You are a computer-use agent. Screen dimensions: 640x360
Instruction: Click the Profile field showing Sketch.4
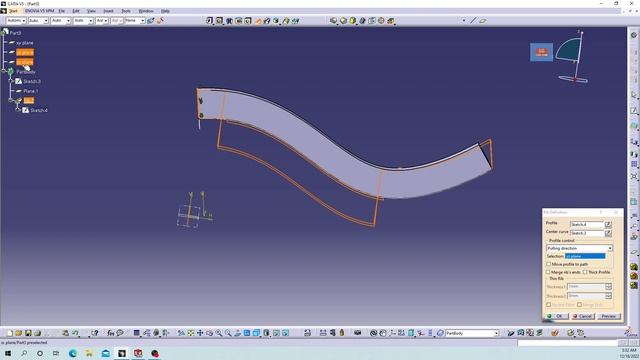pos(587,224)
